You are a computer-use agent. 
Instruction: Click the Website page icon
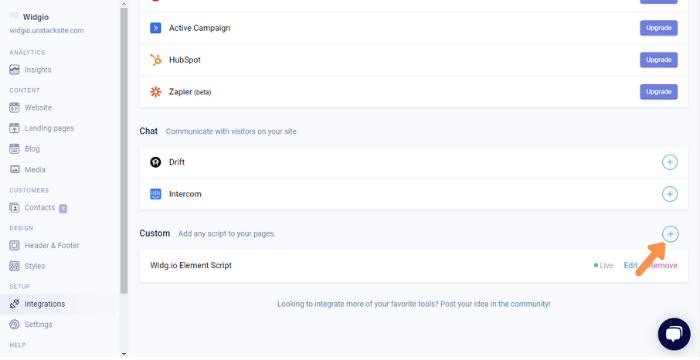point(14,108)
